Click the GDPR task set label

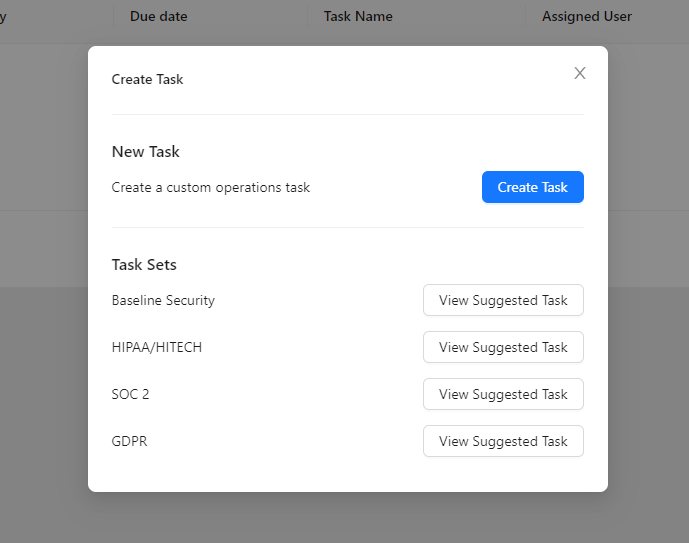pos(129,441)
